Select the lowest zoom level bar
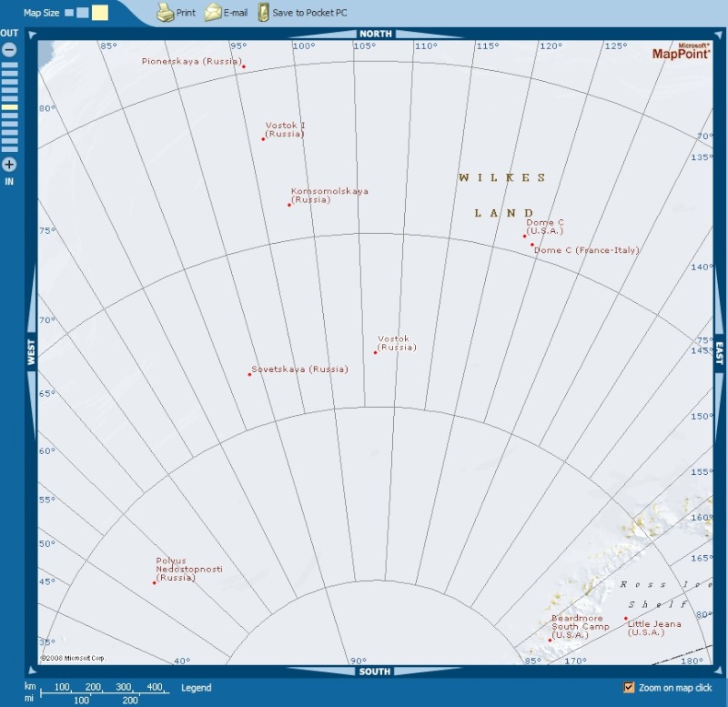The height and width of the screenshot is (707, 728). [10, 149]
